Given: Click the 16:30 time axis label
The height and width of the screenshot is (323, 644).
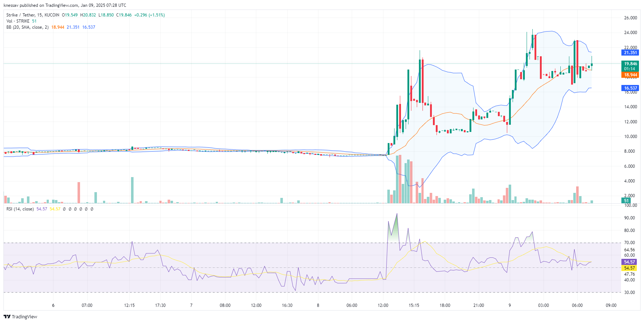Looking at the screenshot, I should coord(287,305).
